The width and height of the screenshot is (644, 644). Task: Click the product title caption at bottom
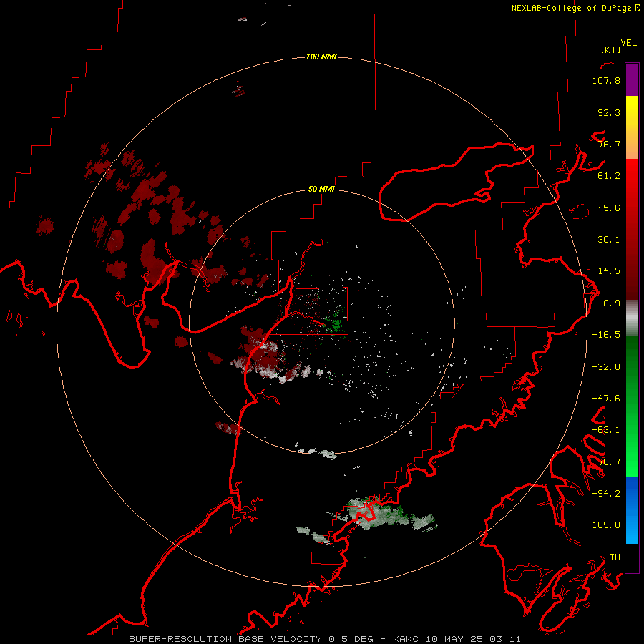pyautogui.click(x=325, y=639)
